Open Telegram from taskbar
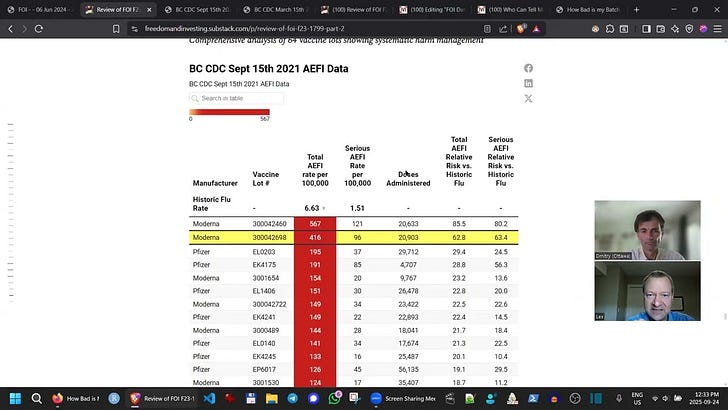This screenshot has width=728, height=410. click(292, 398)
